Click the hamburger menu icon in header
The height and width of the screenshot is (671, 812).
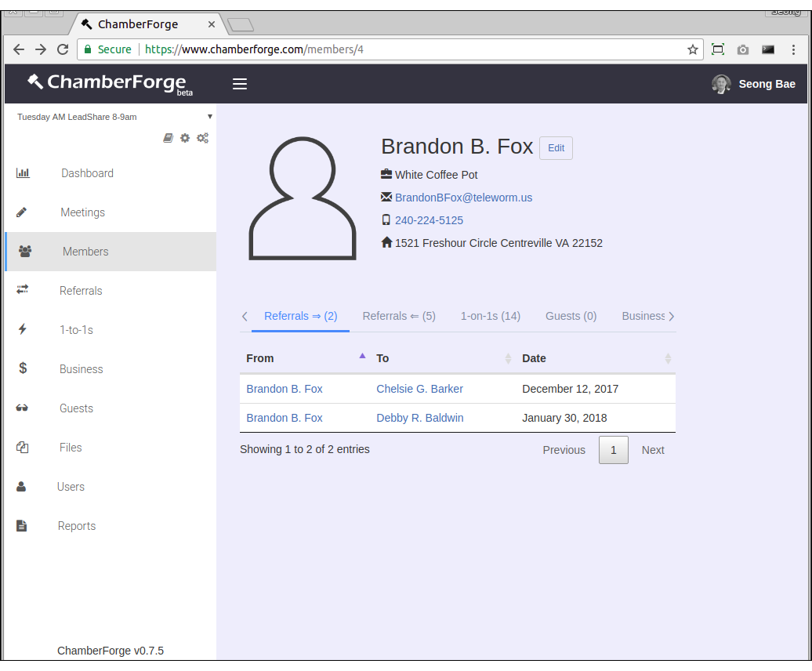click(240, 84)
